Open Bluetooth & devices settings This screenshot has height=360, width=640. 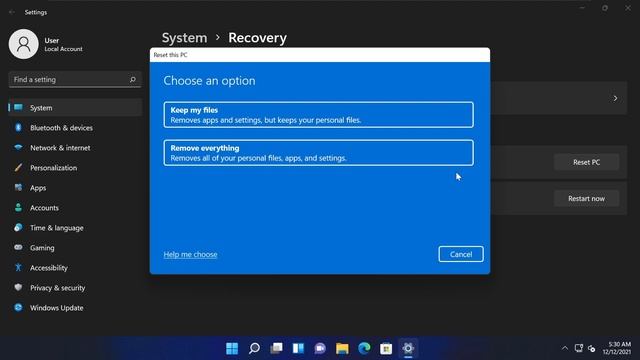(75, 128)
